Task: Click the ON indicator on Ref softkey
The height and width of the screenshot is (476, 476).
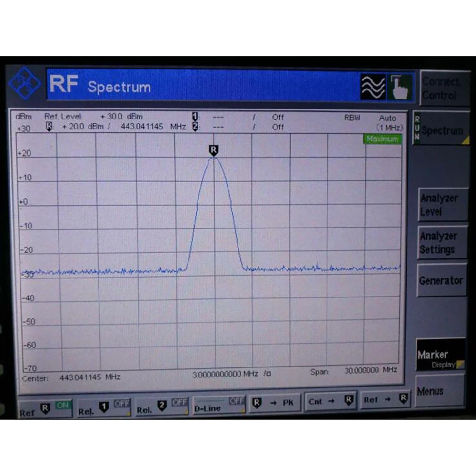Action: point(62,405)
